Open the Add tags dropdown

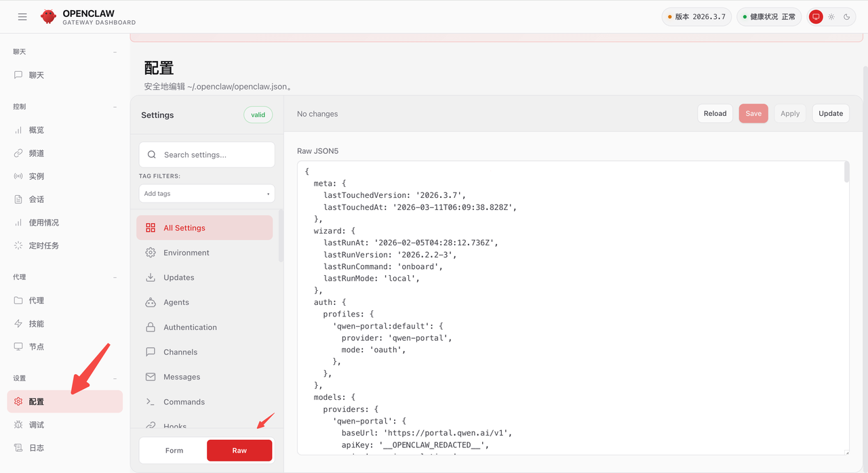[x=207, y=194]
